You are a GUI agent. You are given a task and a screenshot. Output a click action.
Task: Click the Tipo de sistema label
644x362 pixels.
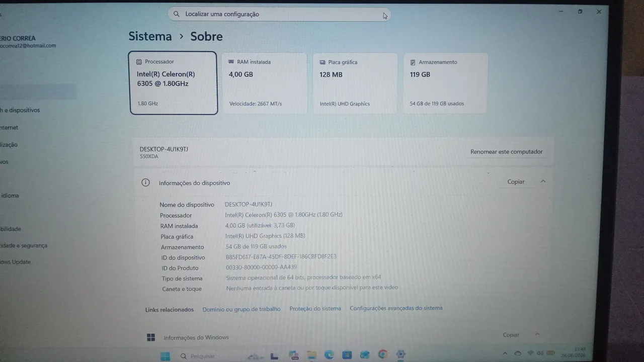pos(182,279)
